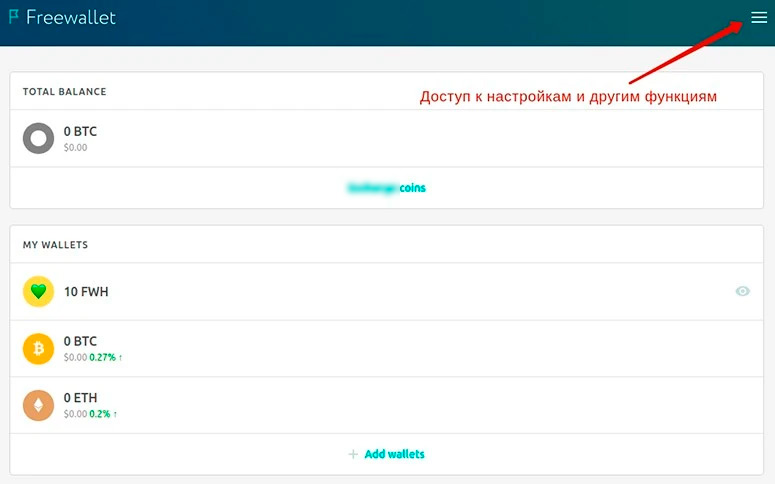Screen dimensions: 775x484
Task: Open the 10 FWH wallet row
Action: (387, 292)
